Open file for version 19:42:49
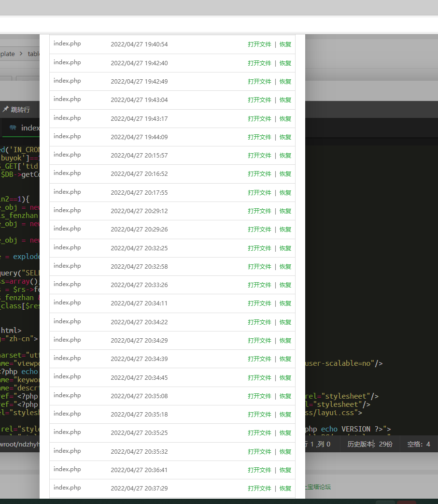The height and width of the screenshot is (504, 438). point(259,81)
